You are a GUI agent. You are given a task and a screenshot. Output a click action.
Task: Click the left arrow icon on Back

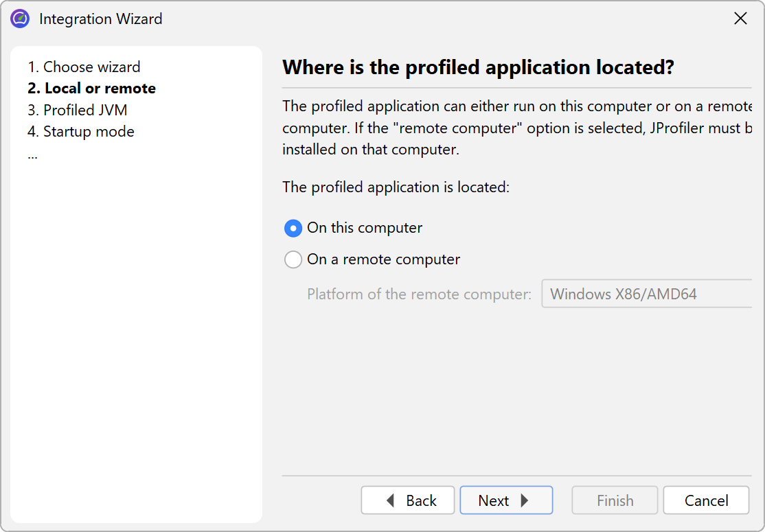tap(391, 501)
